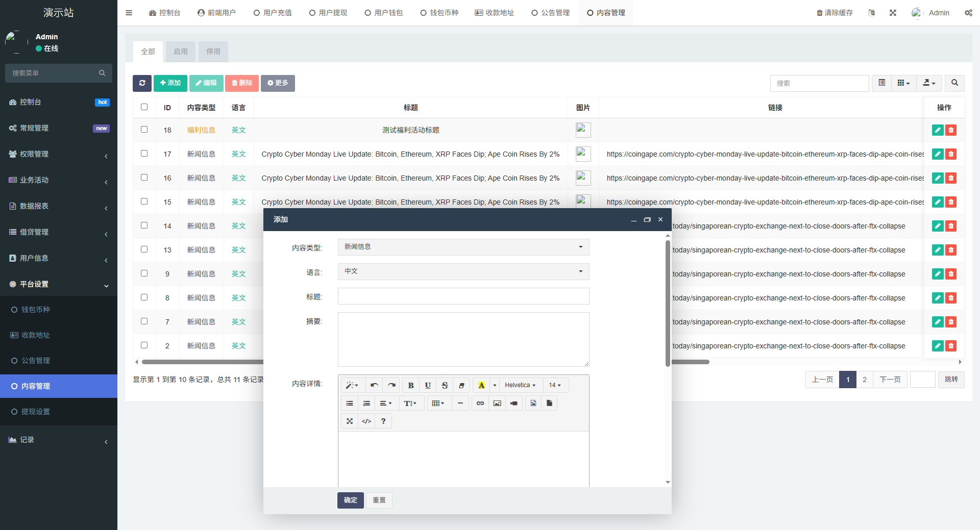980x530 pixels.
Task: Click the 搜索 input field above the table
Action: pyautogui.click(x=819, y=83)
